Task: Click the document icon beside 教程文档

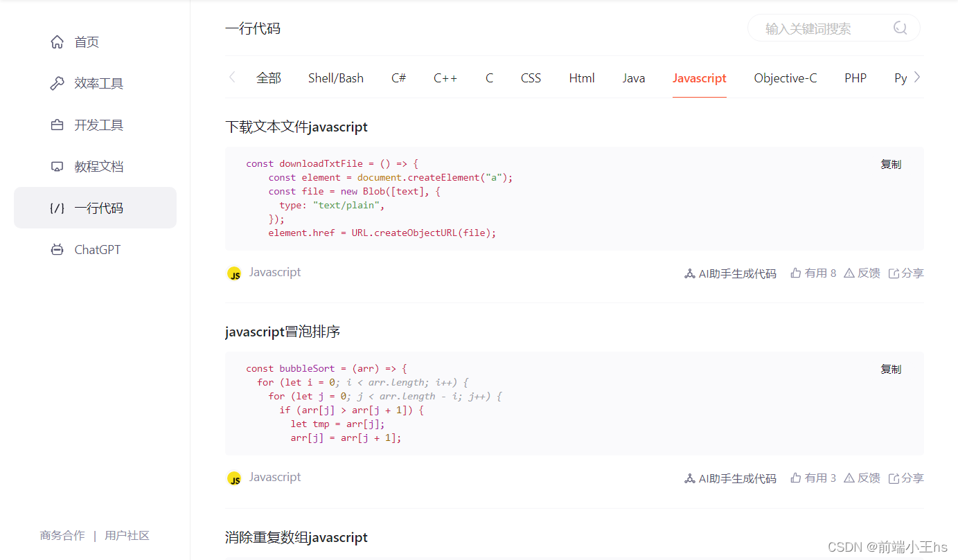Action: [x=57, y=167]
